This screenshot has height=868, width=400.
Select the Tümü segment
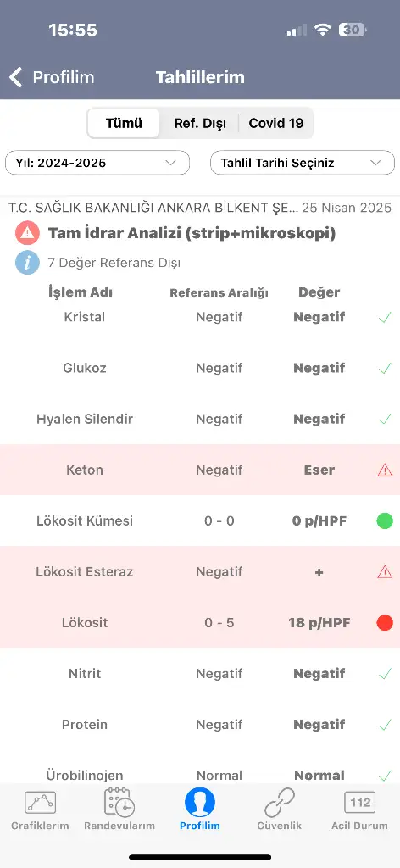(x=124, y=123)
